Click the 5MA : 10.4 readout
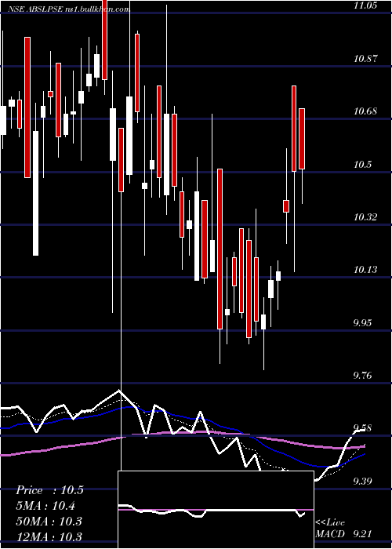Screen dimensions: 392x549 coord(45,506)
